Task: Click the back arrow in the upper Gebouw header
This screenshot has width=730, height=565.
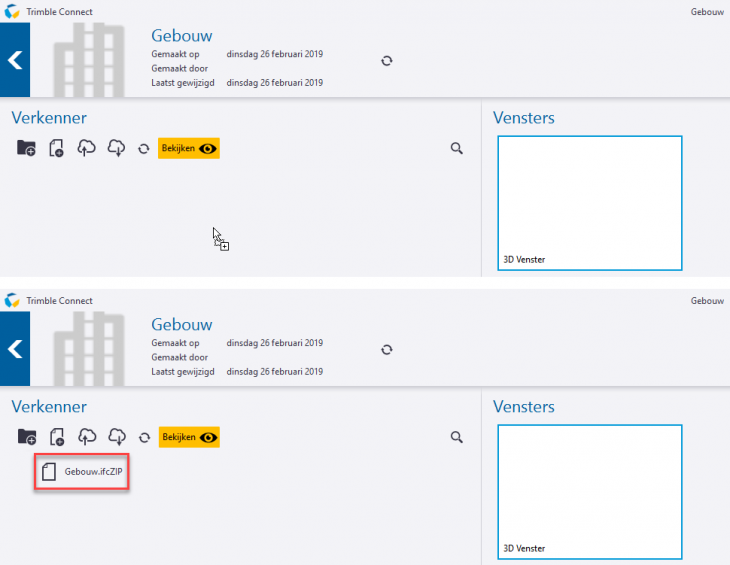Action: coord(15,60)
